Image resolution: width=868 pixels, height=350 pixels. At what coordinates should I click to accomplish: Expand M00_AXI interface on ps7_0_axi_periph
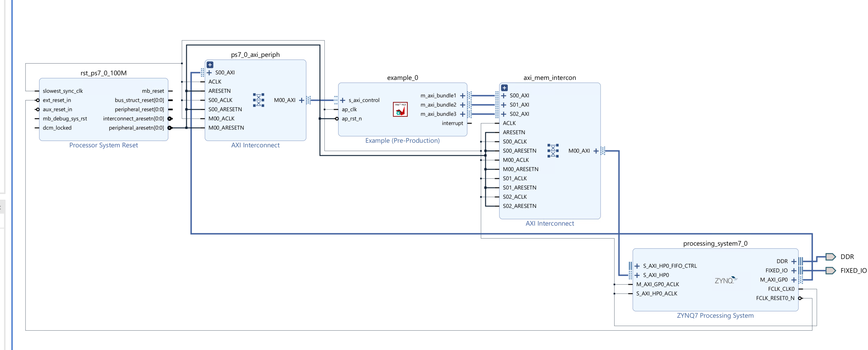point(301,100)
